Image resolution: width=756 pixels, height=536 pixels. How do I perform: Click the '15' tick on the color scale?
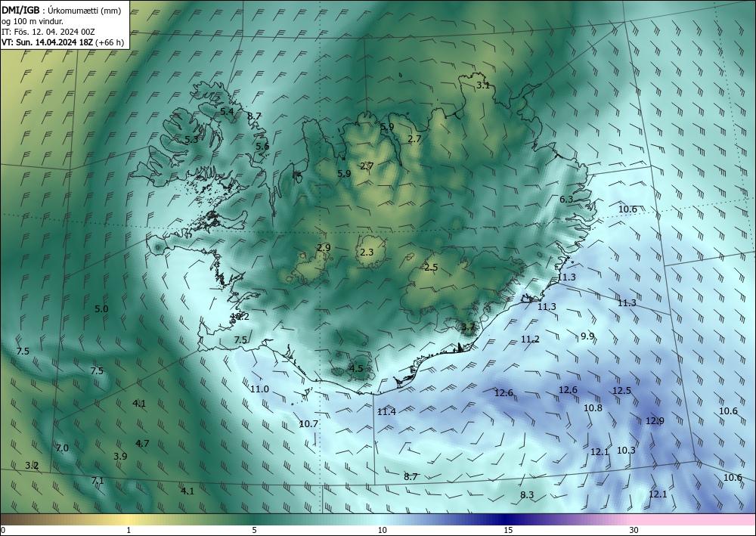508,530
